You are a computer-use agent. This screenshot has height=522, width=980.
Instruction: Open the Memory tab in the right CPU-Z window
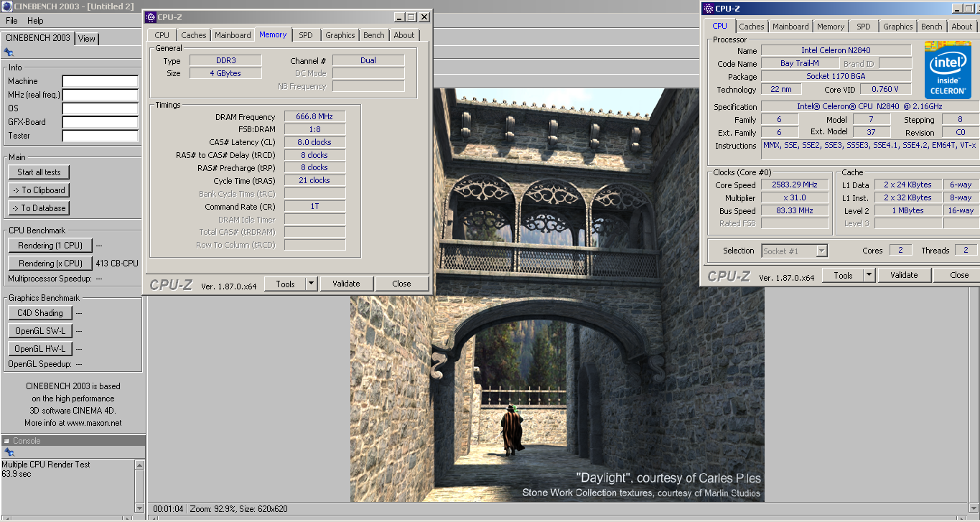pos(831,27)
